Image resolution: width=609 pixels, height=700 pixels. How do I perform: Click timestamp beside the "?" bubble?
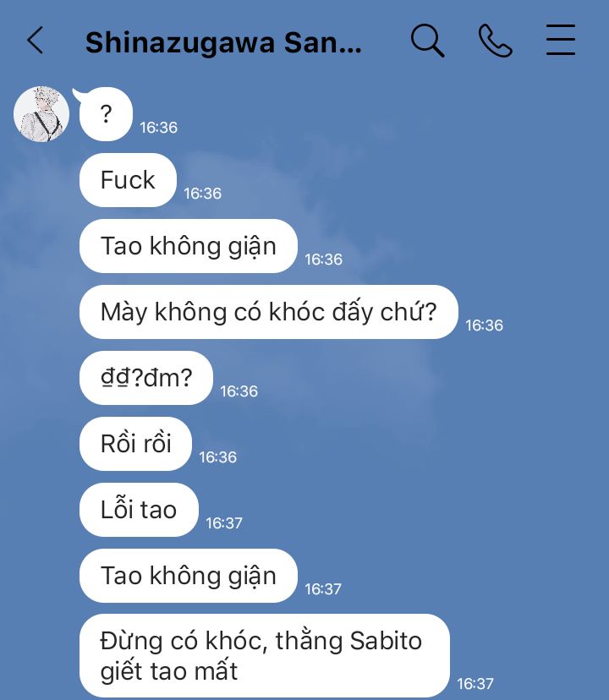coord(159,128)
